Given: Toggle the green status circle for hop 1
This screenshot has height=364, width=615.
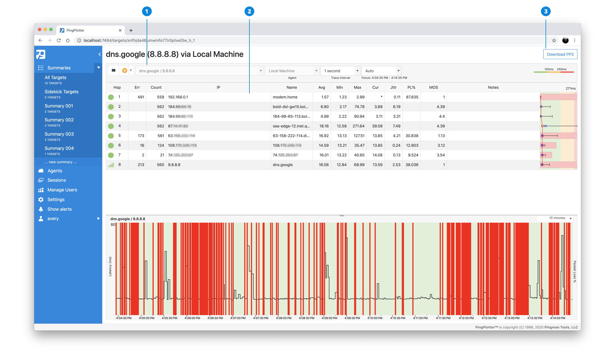Looking at the screenshot, I should (111, 97).
